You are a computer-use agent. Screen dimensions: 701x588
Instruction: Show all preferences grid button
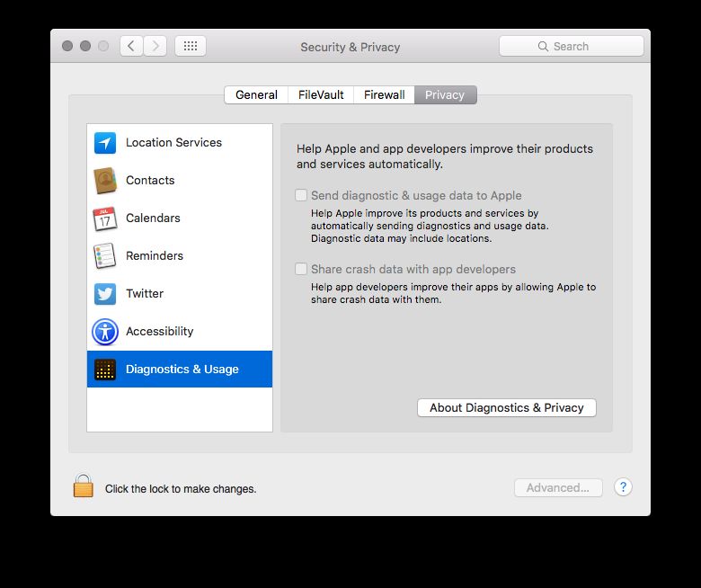191,46
